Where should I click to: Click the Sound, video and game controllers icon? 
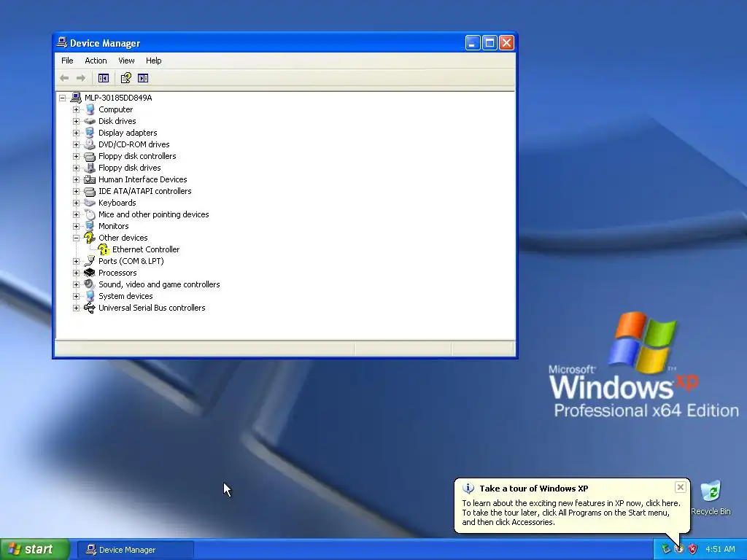(x=90, y=284)
